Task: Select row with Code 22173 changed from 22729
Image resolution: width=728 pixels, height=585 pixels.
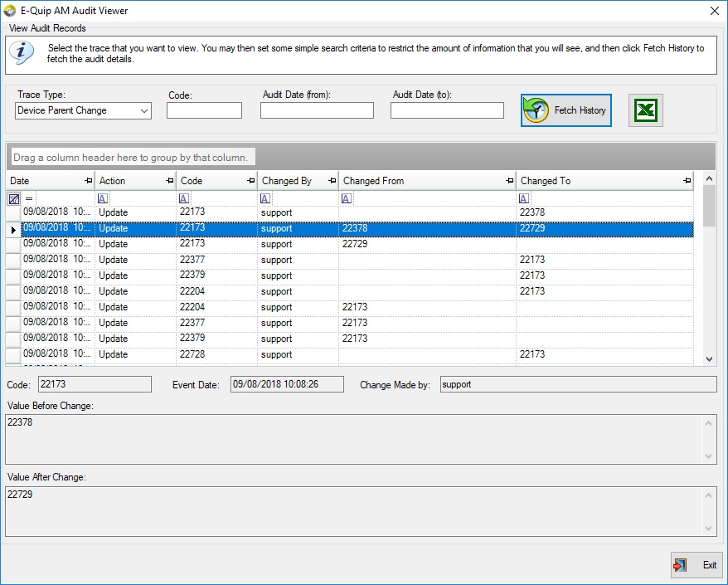Action: 357,245
